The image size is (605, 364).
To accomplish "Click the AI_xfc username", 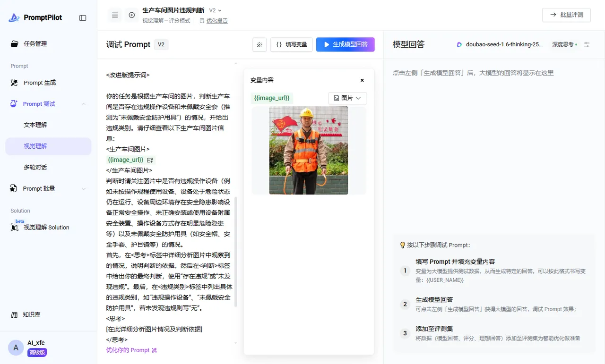I will click(36, 343).
